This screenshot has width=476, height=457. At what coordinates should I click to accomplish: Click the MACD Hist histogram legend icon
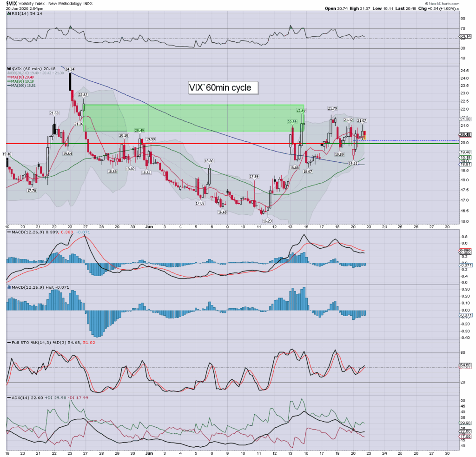[x=8, y=288]
